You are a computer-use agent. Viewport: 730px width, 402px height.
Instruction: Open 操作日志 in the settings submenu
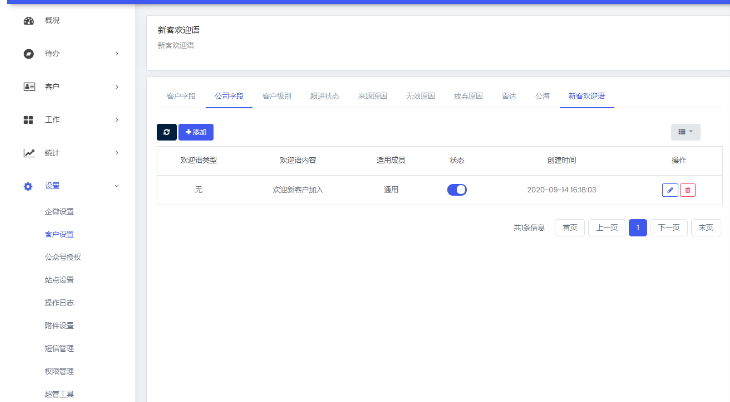pos(59,302)
